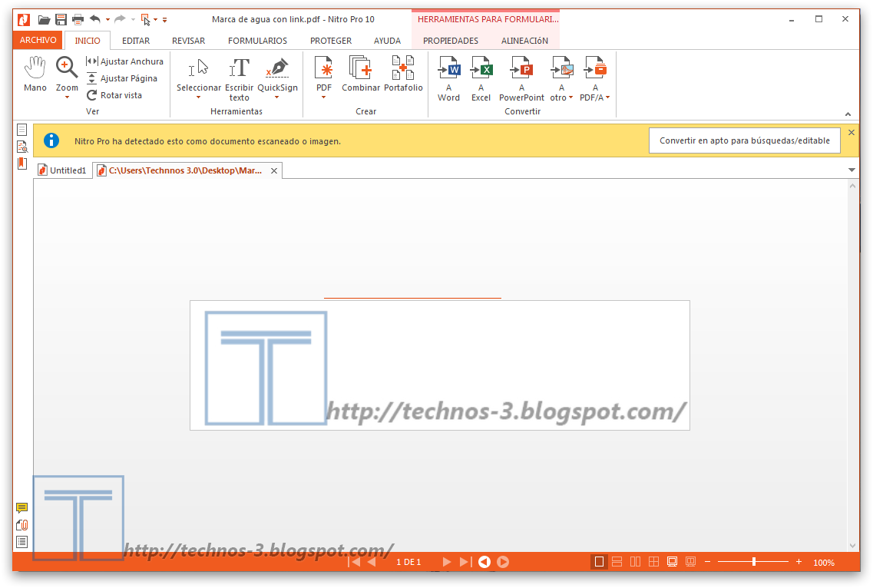Expand the QuickSign dropdown arrow

277,97
